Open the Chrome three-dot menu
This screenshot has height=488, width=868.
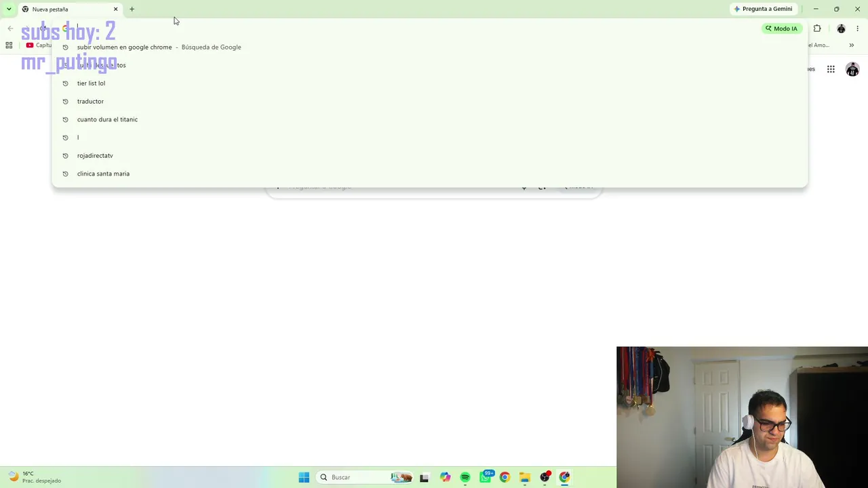point(857,28)
